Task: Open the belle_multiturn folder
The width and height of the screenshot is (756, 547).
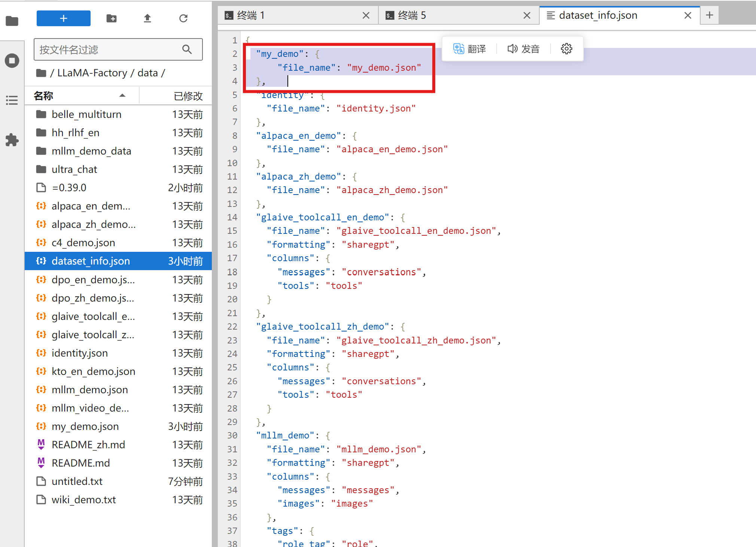Action: (118, 114)
